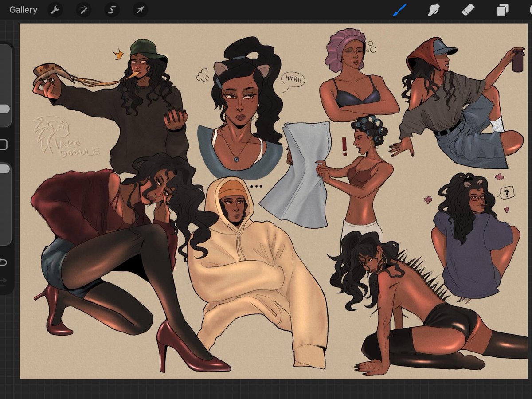The image size is (532, 399).
Task: Activate the Selection S-shaped tool
Action: [112, 10]
